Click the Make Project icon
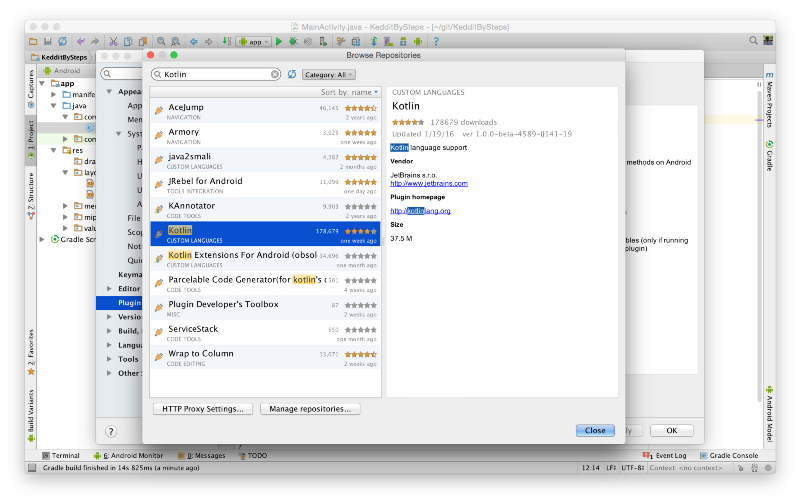The image size is (800, 502). pyautogui.click(x=227, y=41)
